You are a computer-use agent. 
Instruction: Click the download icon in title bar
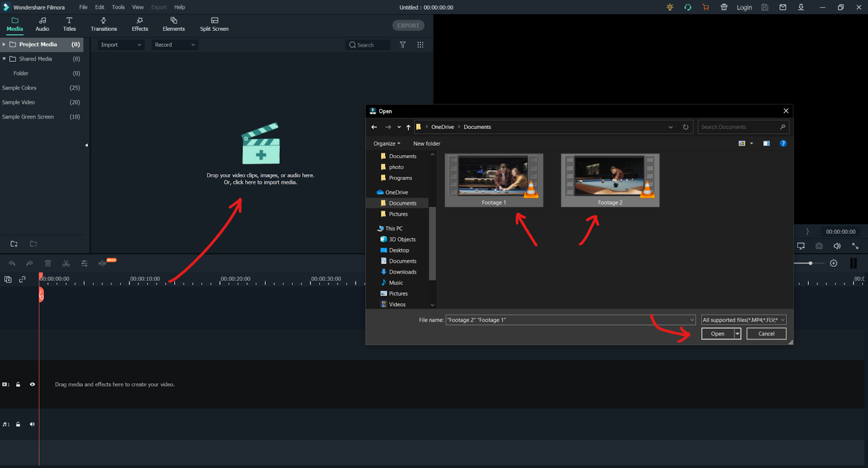tap(801, 7)
